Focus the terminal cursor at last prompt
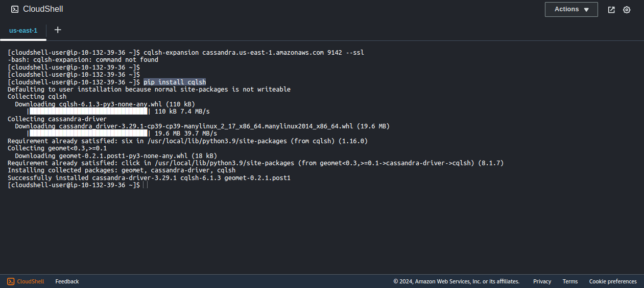This screenshot has width=644, height=288. coord(145,185)
